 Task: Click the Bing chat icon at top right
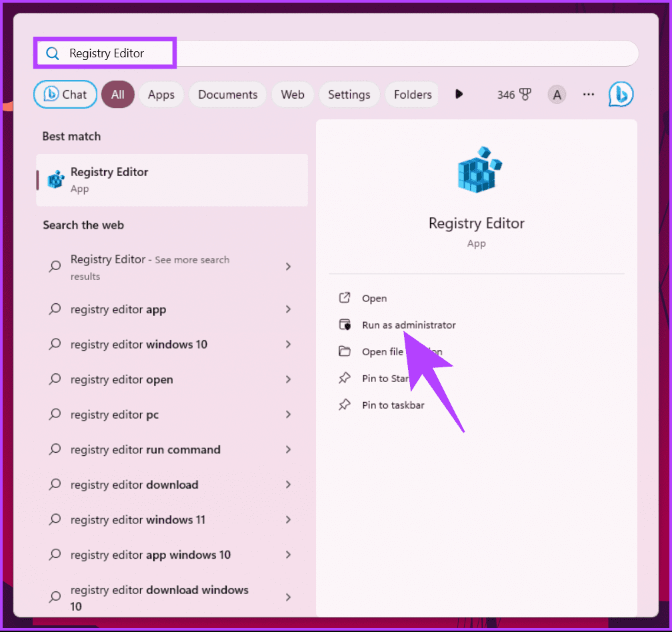(x=621, y=94)
